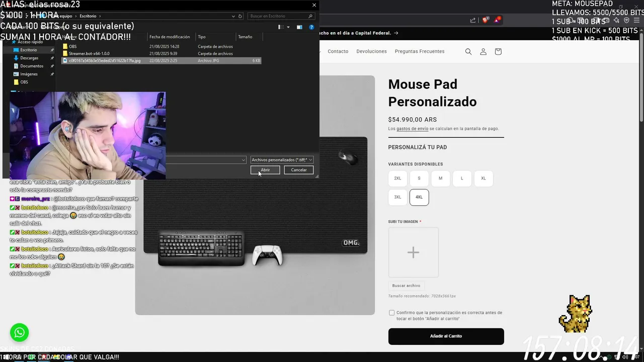Image resolution: width=644 pixels, height=362 pixels.
Task: Click the WhatsApp chat bubble icon
Action: (x=19, y=332)
